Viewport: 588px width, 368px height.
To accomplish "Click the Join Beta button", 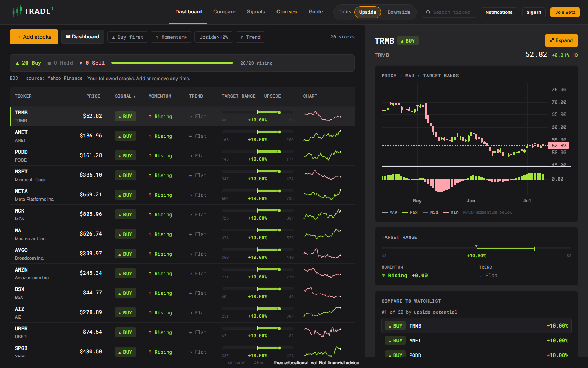I will pyautogui.click(x=565, y=12).
